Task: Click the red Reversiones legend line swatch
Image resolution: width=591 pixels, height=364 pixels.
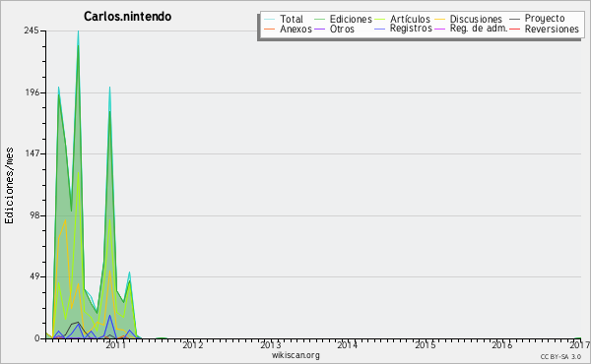Action: (515, 29)
